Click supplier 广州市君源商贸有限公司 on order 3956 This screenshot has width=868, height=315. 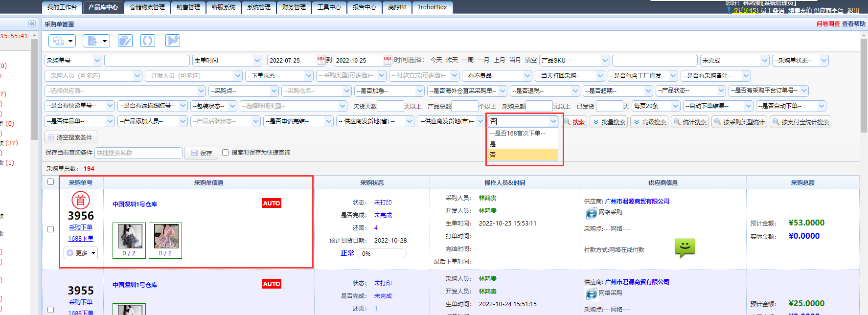[x=637, y=202]
